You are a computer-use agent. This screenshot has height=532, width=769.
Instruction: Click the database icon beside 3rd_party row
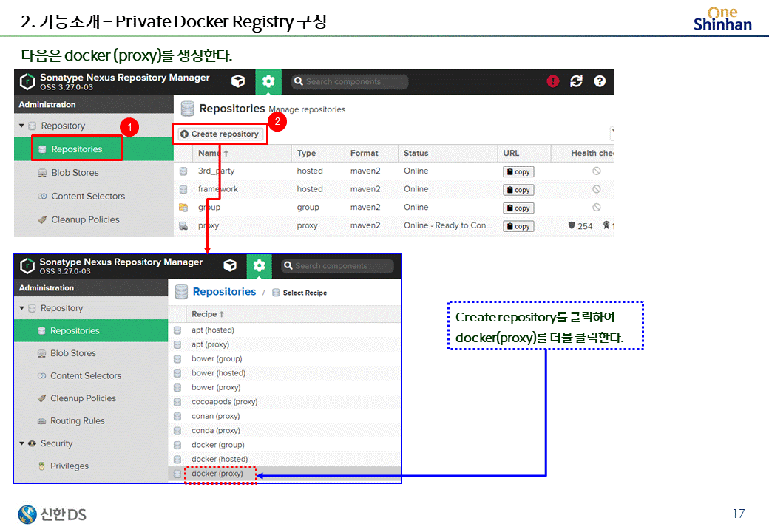183,171
